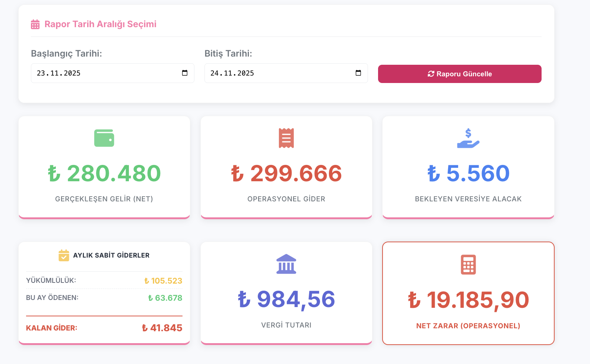The height and width of the screenshot is (364, 590).
Task: Open the Başlangıç Tarihi date picker
Action: 185,73
